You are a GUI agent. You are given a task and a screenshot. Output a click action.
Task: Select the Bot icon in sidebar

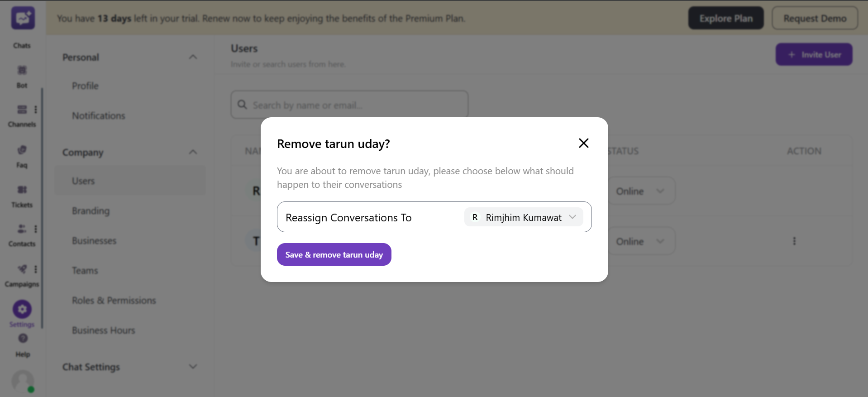[x=22, y=71]
